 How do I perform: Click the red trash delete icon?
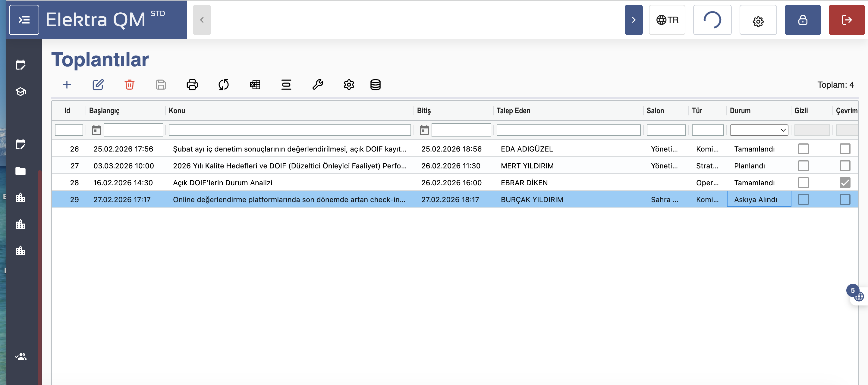point(129,85)
